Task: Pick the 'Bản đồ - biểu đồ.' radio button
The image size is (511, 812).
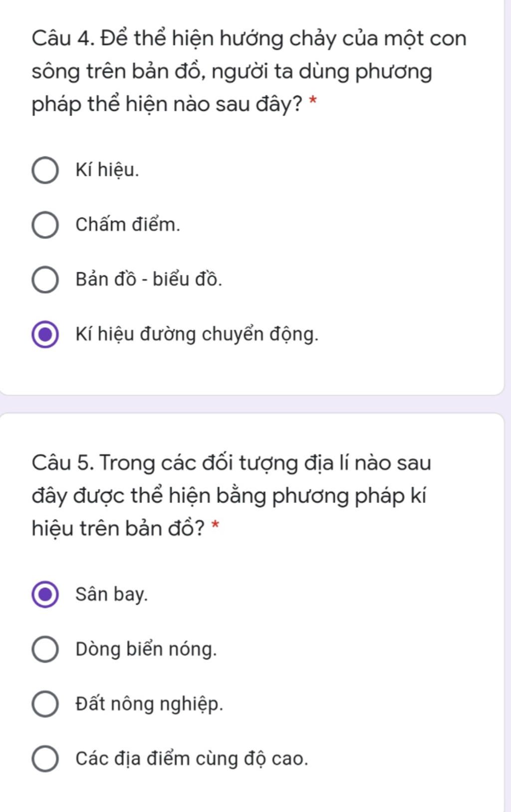Action: click(x=45, y=280)
